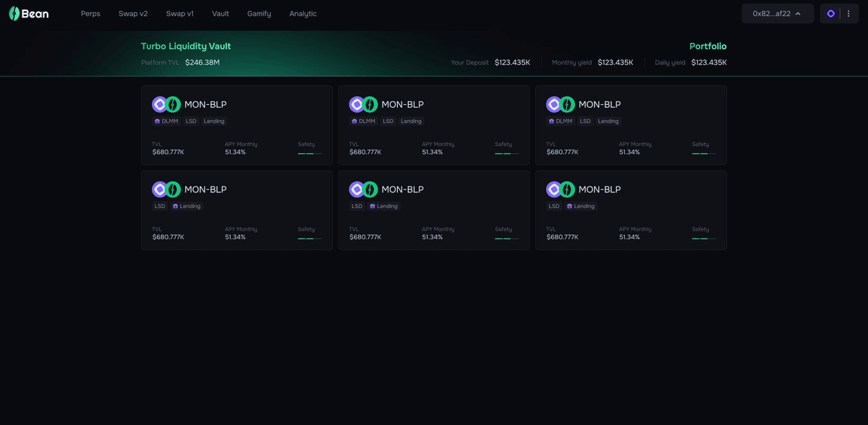Click the Daily yield amount
The image size is (868, 425).
click(x=709, y=63)
